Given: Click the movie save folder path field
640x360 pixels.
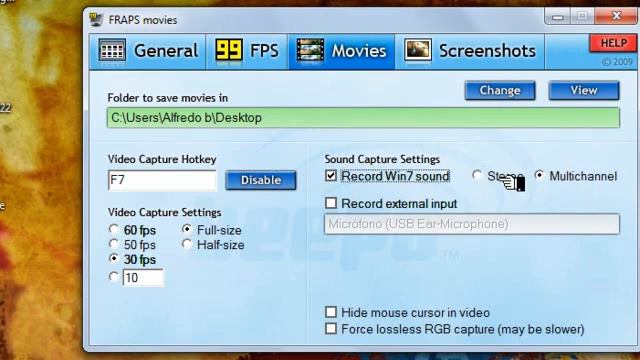Looking at the screenshot, I should coord(363,118).
